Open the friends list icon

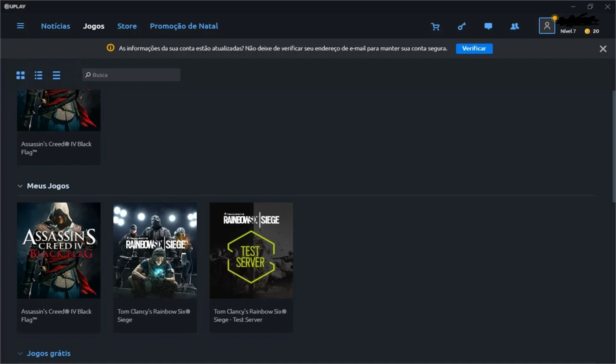click(x=514, y=26)
